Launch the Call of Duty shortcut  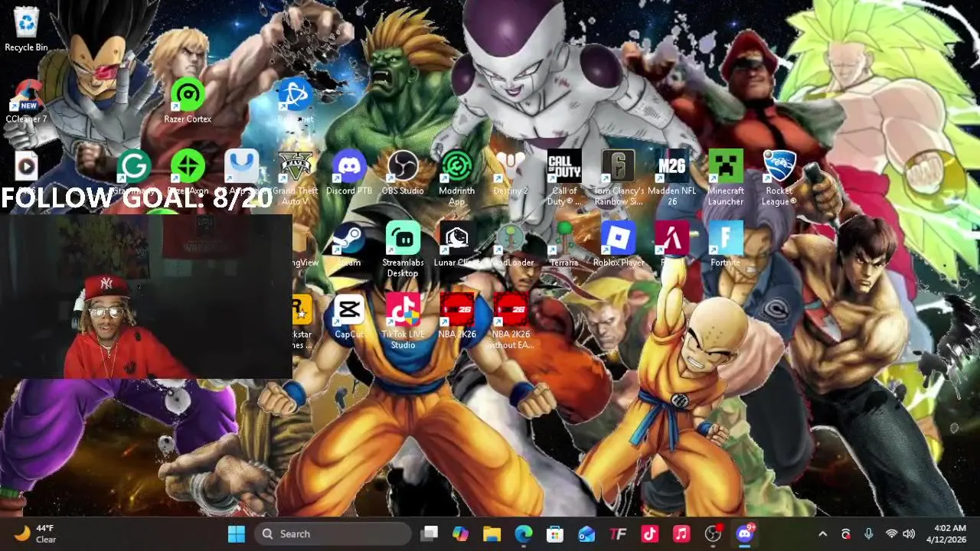click(x=564, y=178)
